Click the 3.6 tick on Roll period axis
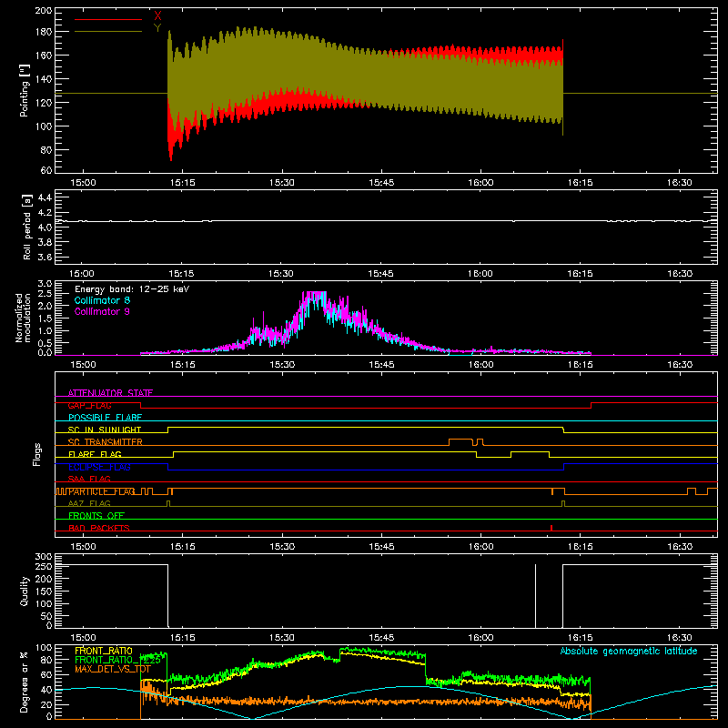Image resolution: width=728 pixels, height=728 pixels. coord(45,257)
